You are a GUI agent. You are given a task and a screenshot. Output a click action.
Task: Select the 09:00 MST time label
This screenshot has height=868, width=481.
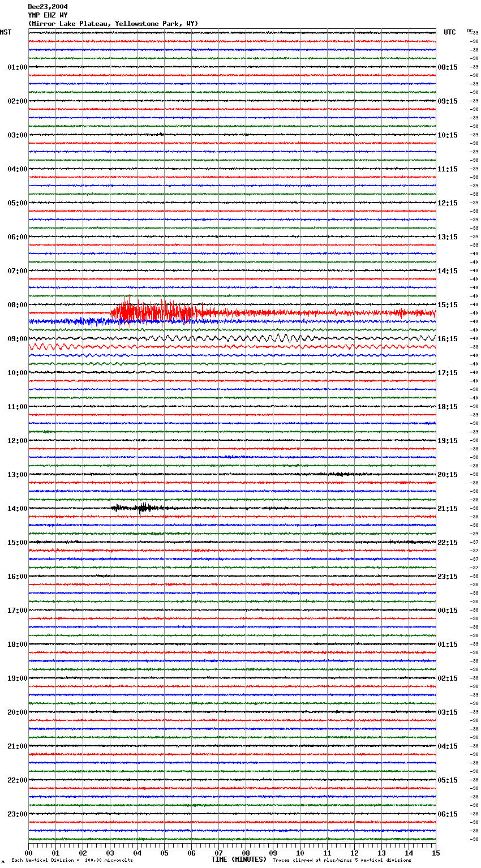pyautogui.click(x=18, y=339)
